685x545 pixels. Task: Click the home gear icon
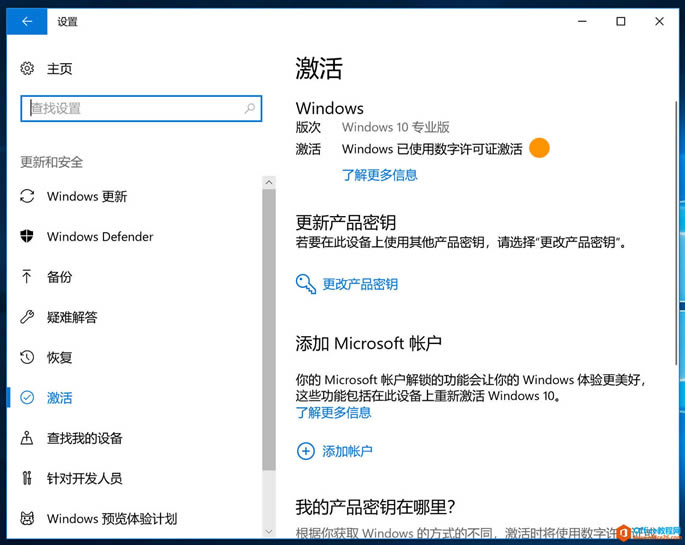coord(27,69)
